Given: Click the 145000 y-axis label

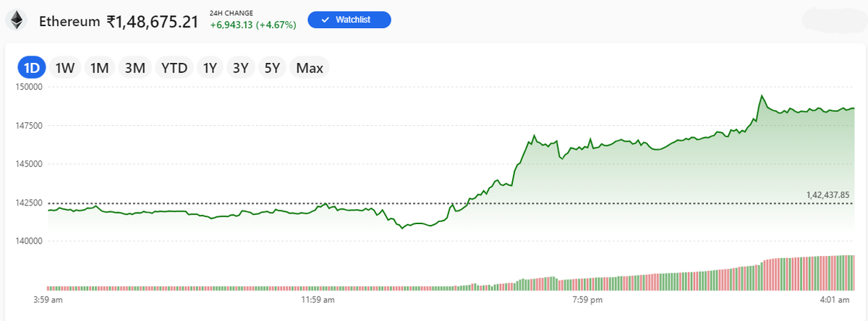Looking at the screenshot, I should point(30,164).
